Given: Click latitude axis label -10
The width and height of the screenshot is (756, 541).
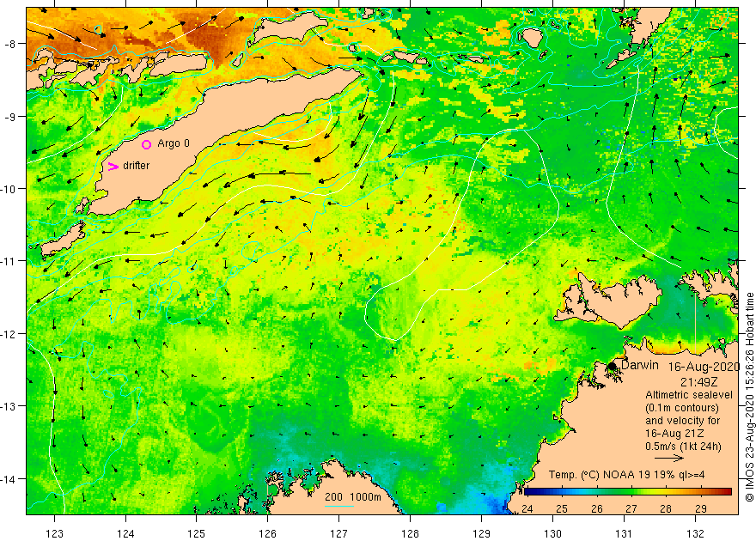Looking at the screenshot, I should click(x=9, y=189).
